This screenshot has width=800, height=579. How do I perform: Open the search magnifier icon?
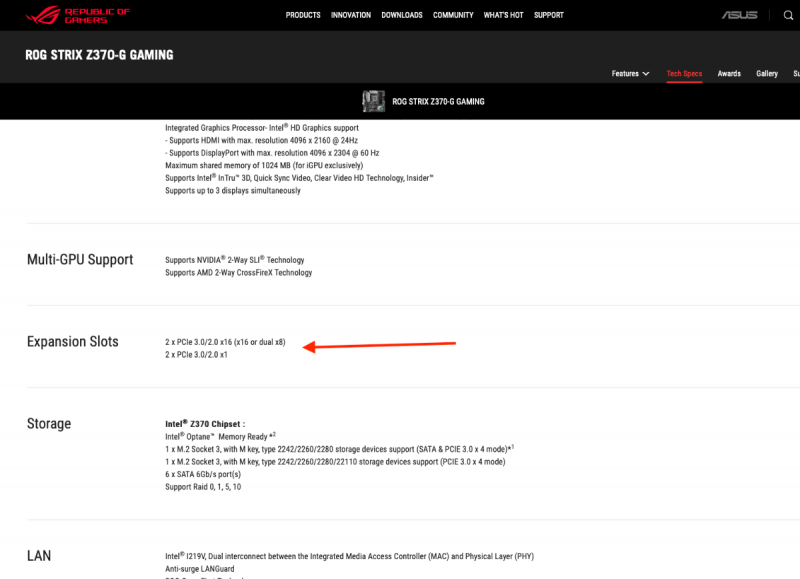coord(788,15)
